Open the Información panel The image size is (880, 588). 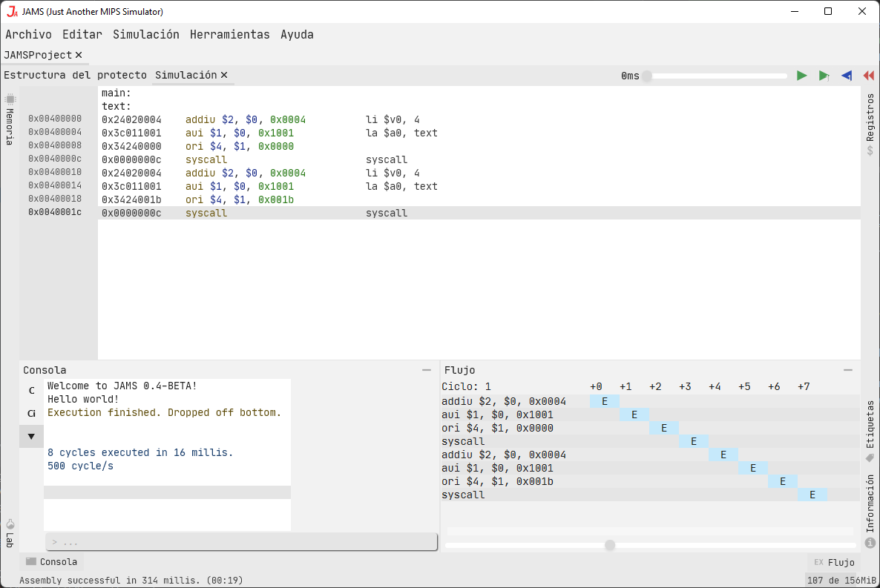click(870, 512)
